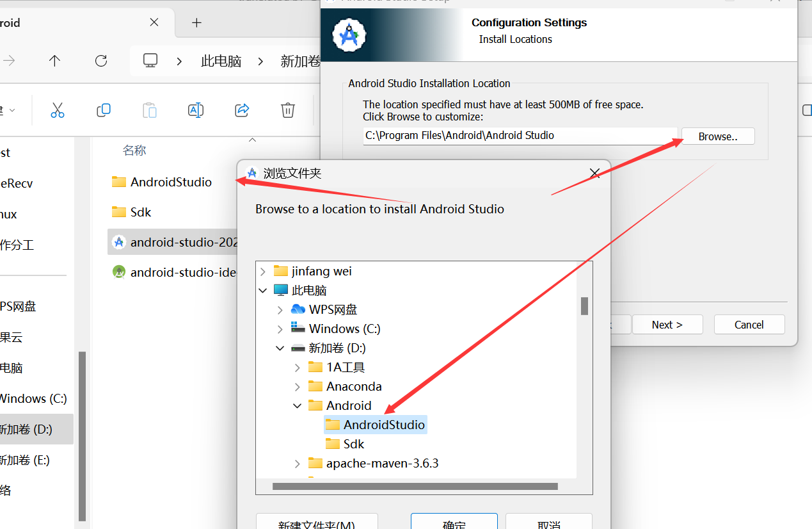Select the android-studio-ide file

click(174, 272)
